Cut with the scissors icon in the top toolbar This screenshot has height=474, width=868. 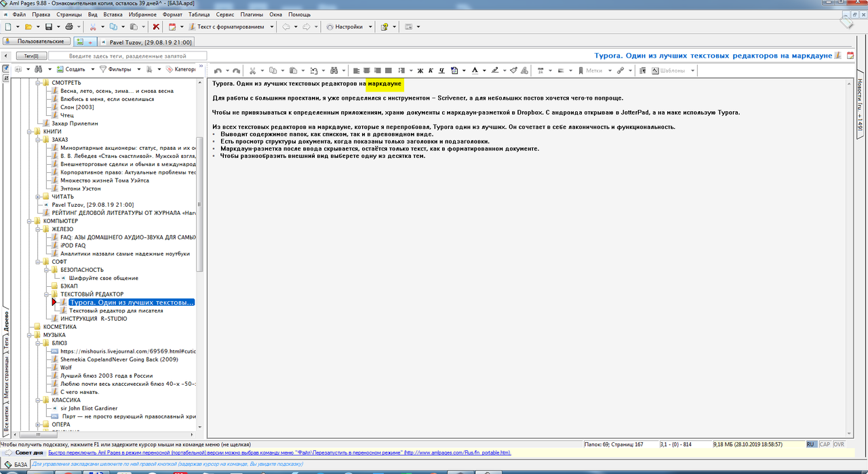[92, 26]
